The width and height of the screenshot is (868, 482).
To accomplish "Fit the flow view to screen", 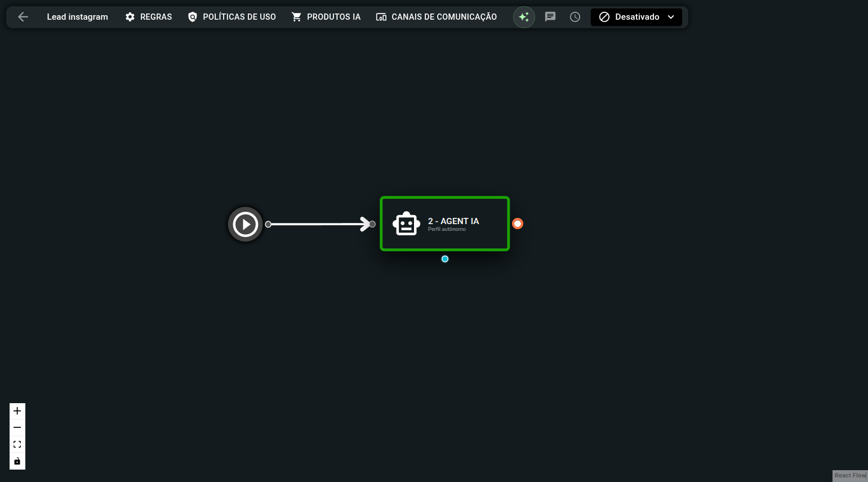I will pos(17,444).
